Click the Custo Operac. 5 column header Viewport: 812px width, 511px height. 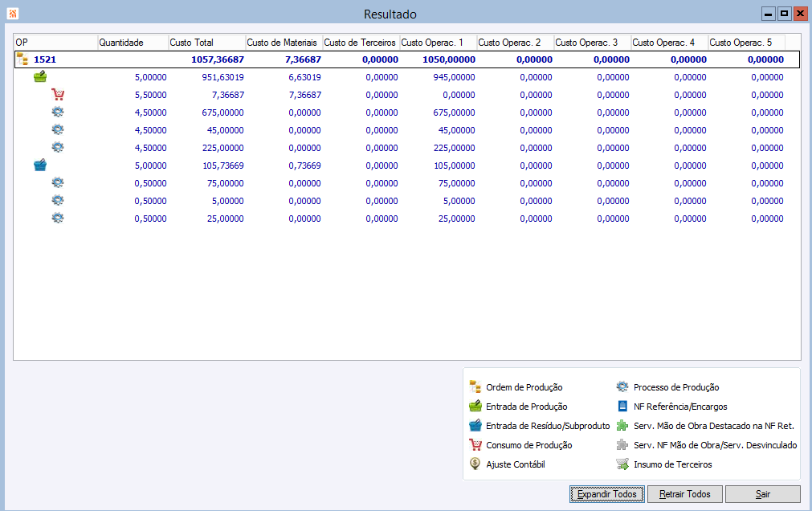[747, 43]
